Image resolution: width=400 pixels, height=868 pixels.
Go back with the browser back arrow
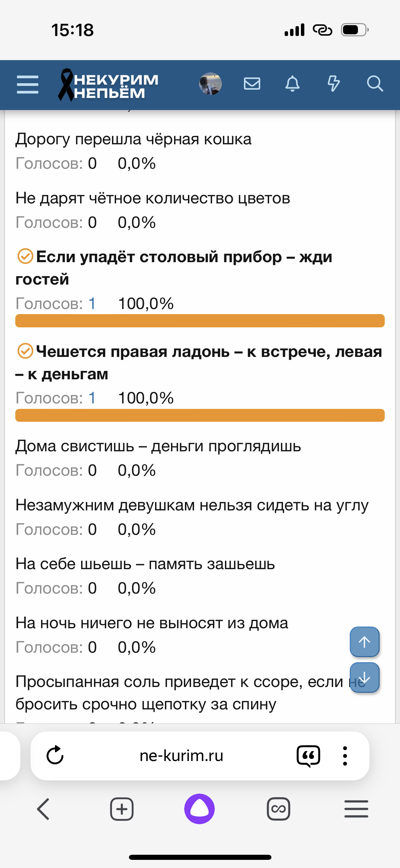point(43,809)
